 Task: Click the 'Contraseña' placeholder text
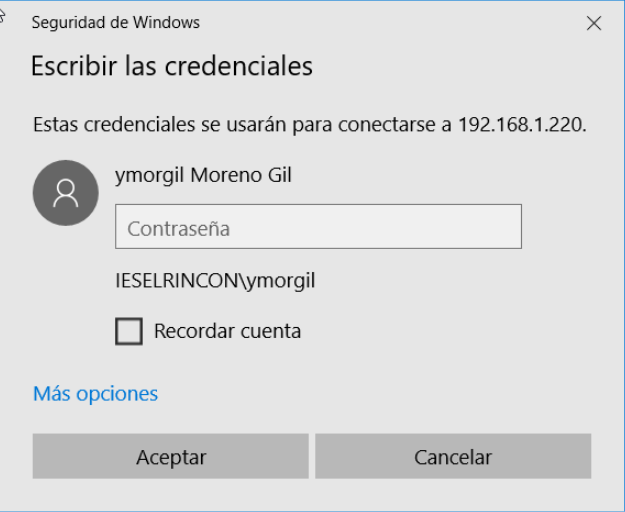(x=179, y=229)
